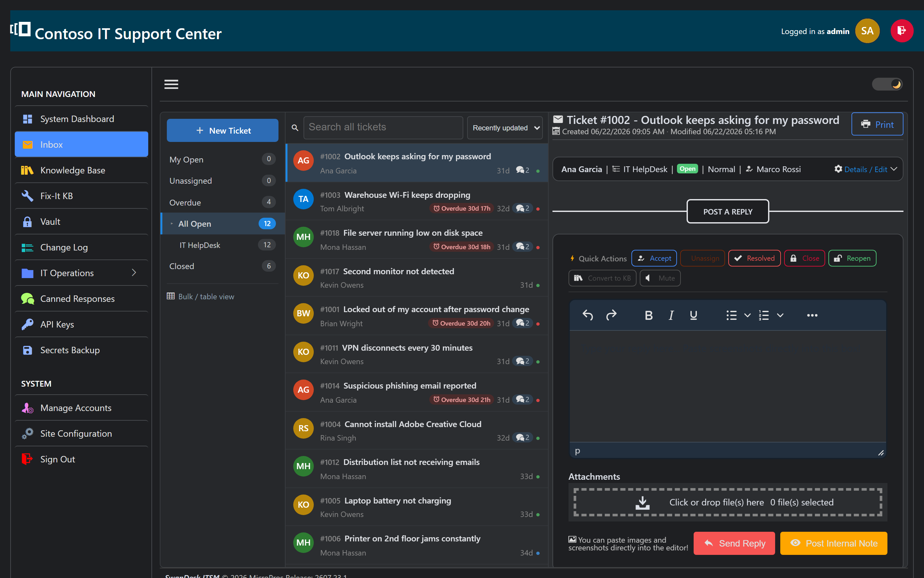Open Details / Edit link
Viewport: 924px width, 578px height.
point(865,169)
